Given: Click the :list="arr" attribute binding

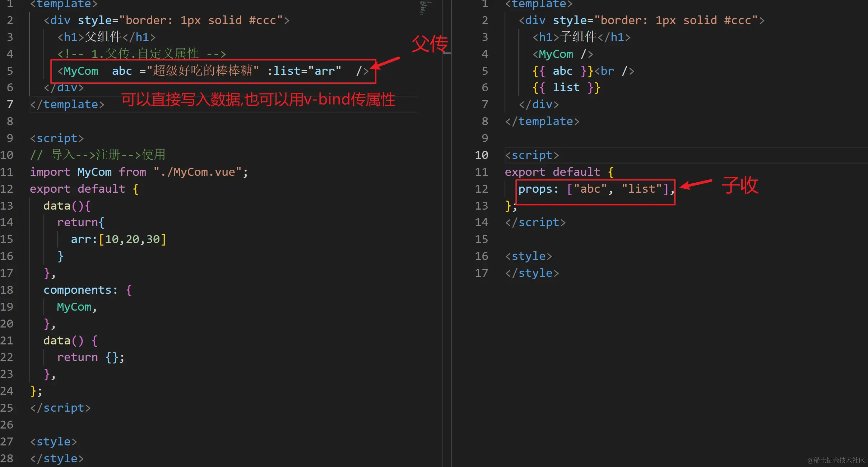Looking at the screenshot, I should coord(304,71).
